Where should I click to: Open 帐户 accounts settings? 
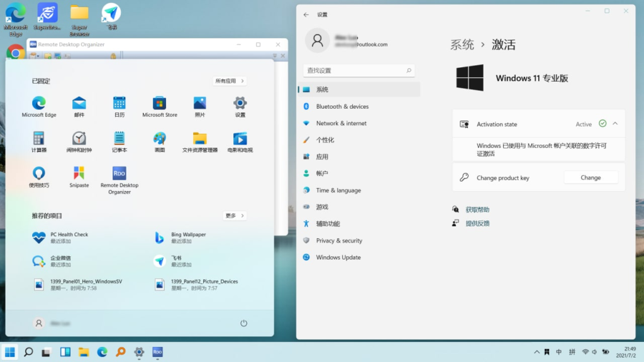coord(359,173)
